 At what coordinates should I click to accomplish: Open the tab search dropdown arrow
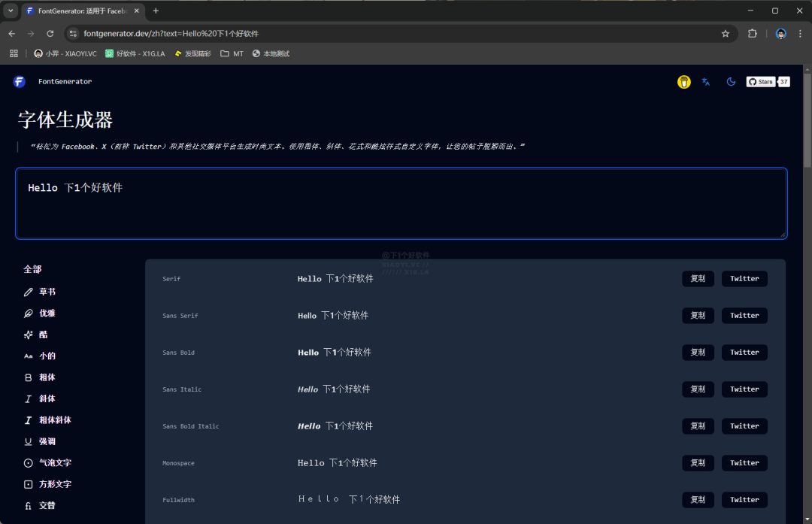(x=11, y=11)
